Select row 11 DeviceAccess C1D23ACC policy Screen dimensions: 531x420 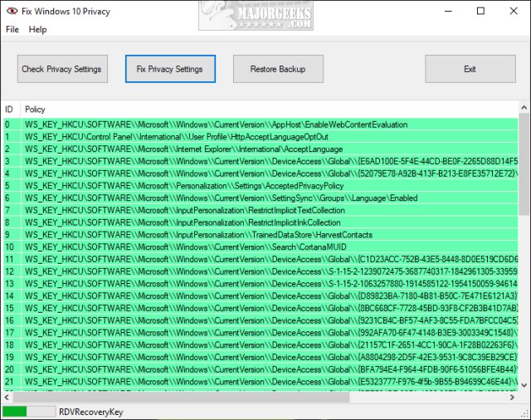point(261,259)
